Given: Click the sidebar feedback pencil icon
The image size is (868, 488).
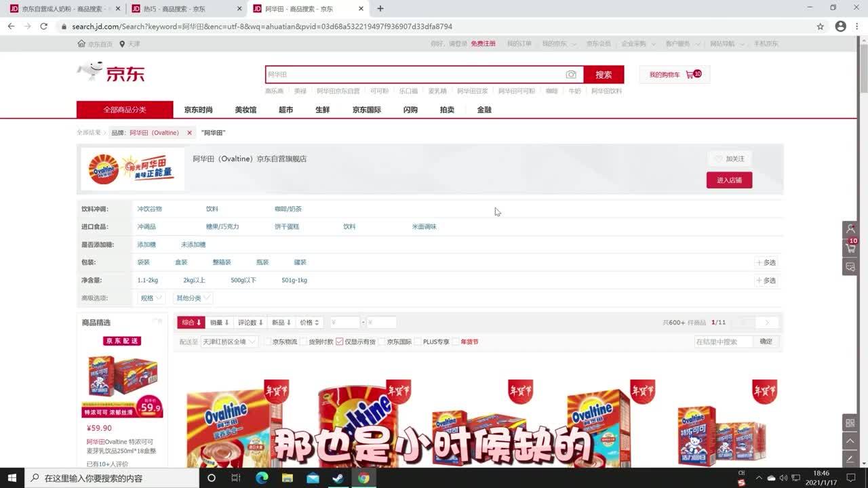Looking at the screenshot, I should (850, 459).
